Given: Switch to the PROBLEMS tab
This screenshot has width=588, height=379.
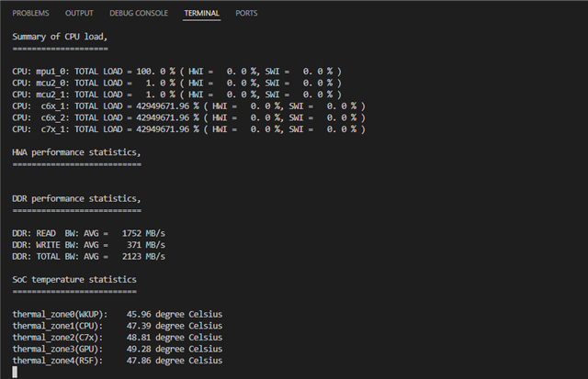Looking at the screenshot, I should tap(30, 13).
